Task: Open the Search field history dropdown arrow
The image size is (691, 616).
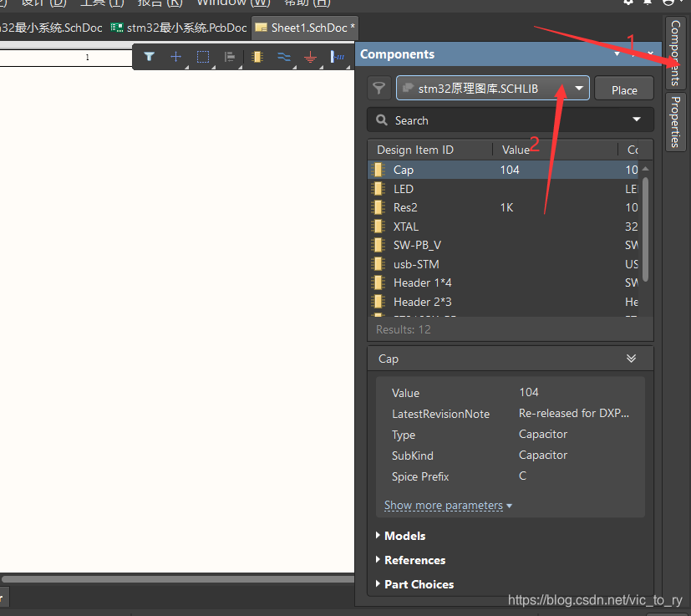Action: (x=637, y=120)
